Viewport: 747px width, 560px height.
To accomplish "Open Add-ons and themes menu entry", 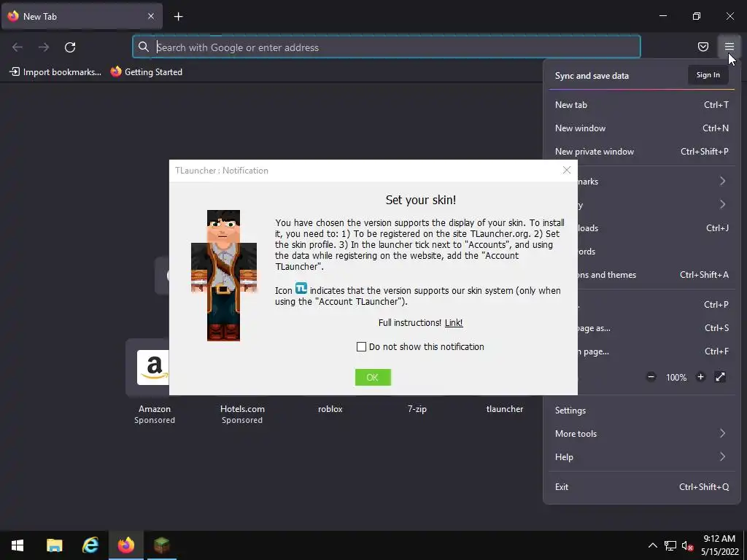I will (x=656, y=275).
